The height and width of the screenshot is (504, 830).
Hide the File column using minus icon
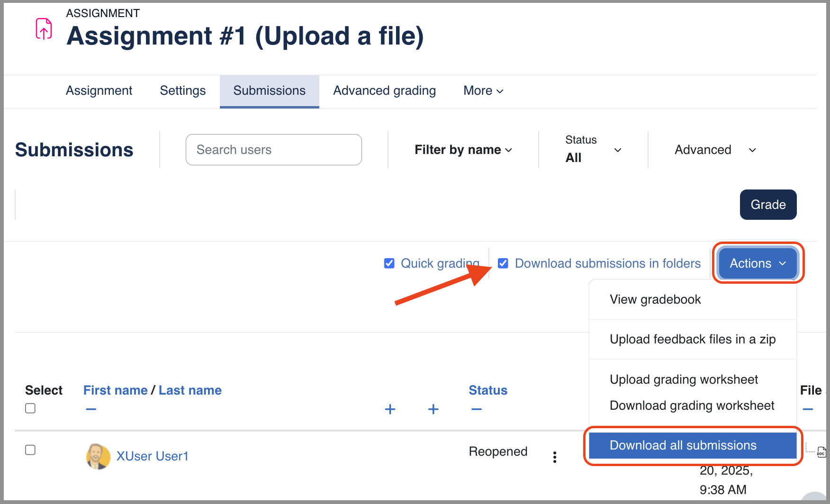(808, 409)
